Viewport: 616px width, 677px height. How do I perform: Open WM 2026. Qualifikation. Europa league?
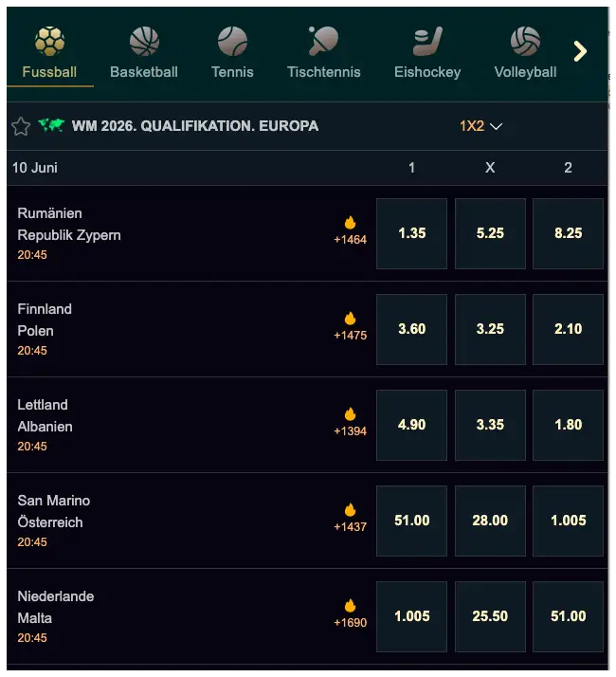[195, 126]
